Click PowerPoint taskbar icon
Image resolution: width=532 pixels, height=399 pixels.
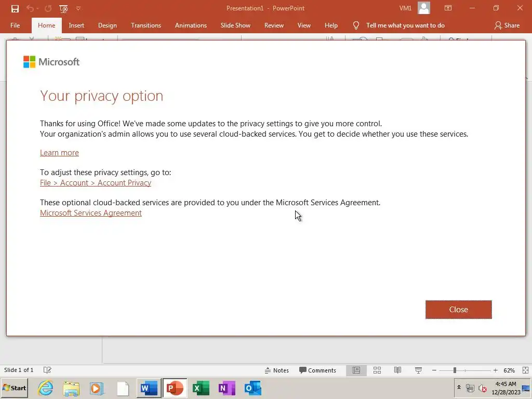pyautogui.click(x=175, y=388)
